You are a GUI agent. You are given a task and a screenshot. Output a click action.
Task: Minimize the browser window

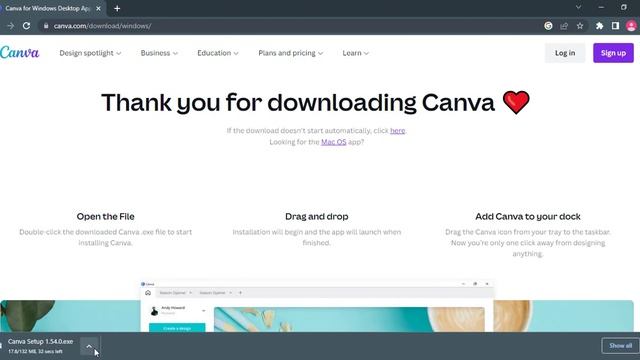pos(601,7)
